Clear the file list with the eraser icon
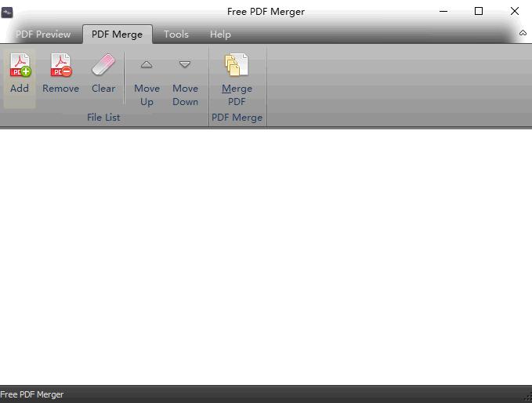Screen dimensions: 532x403 click(x=103, y=66)
